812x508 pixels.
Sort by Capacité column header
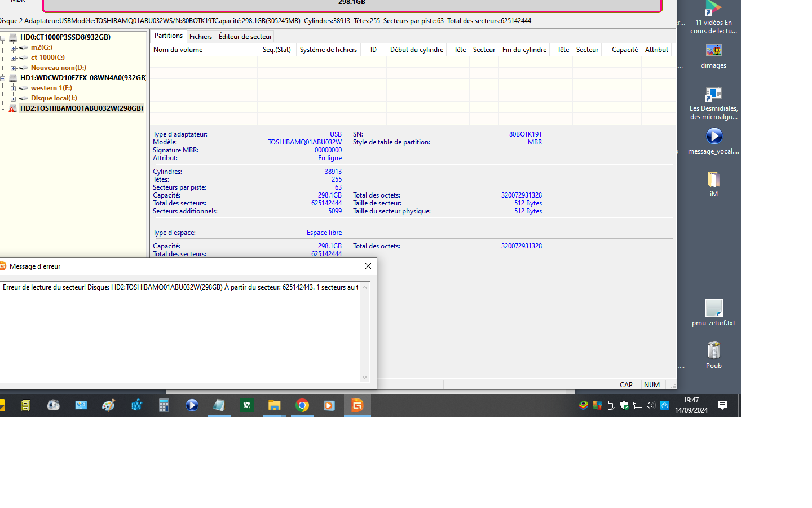click(622, 50)
